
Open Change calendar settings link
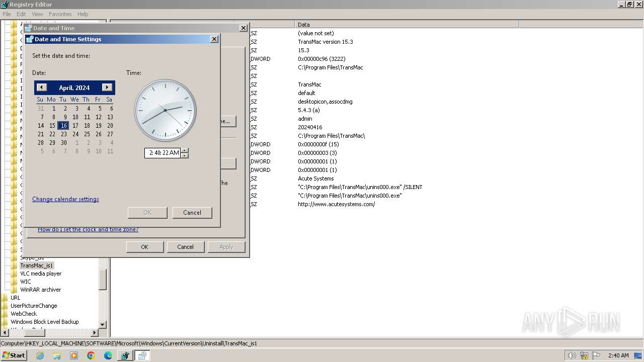tap(65, 199)
